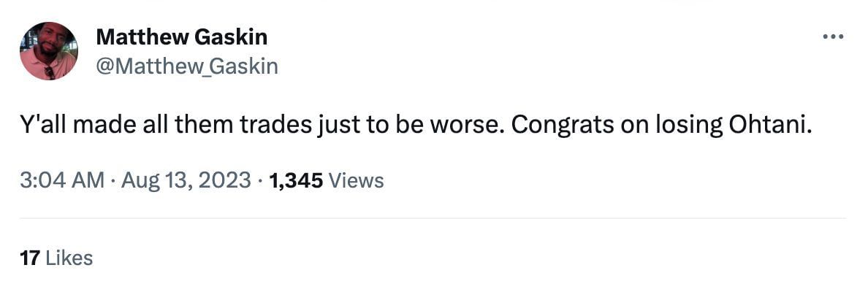
Task: Click the 3:04 AM timestamp
Action: [62, 180]
